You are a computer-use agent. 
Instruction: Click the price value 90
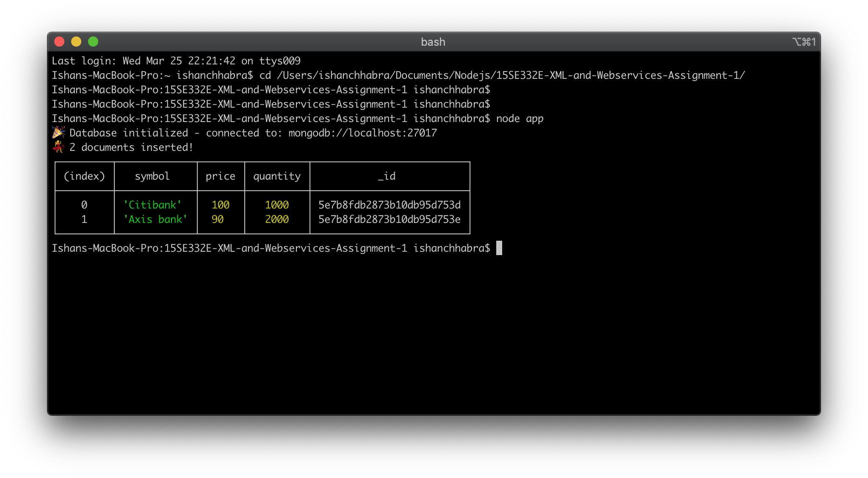(218, 220)
